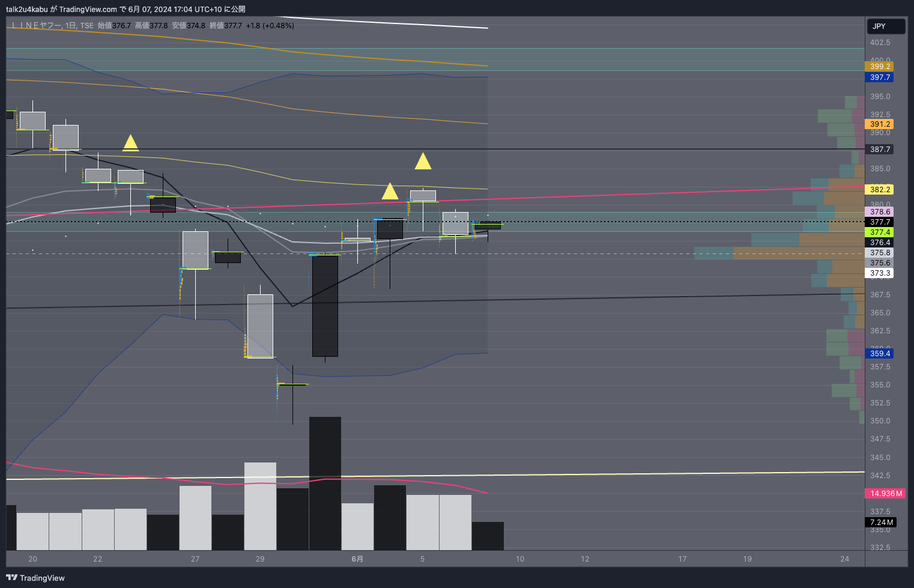Click the green 377.4 price label
Screen dimensions: 914x588
coord(879,232)
